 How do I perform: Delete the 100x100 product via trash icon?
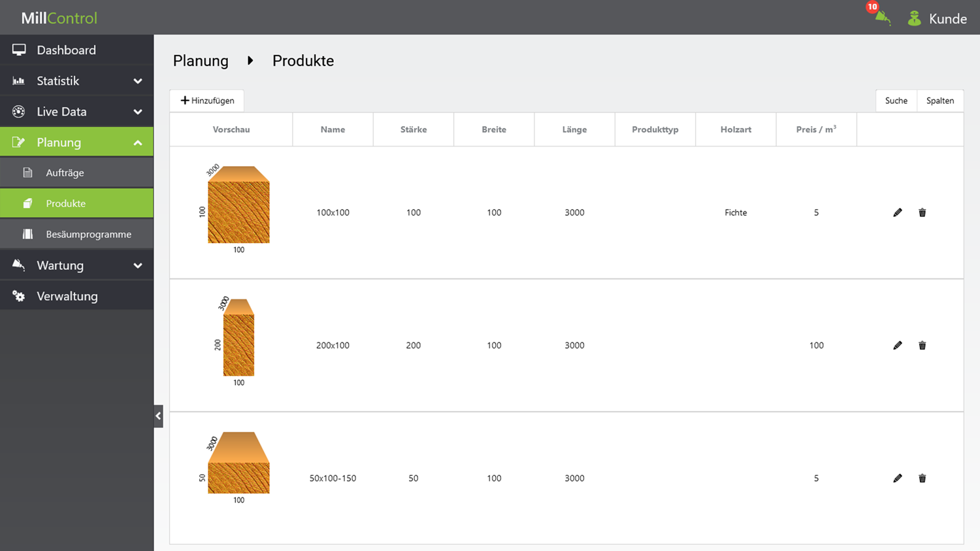(922, 212)
